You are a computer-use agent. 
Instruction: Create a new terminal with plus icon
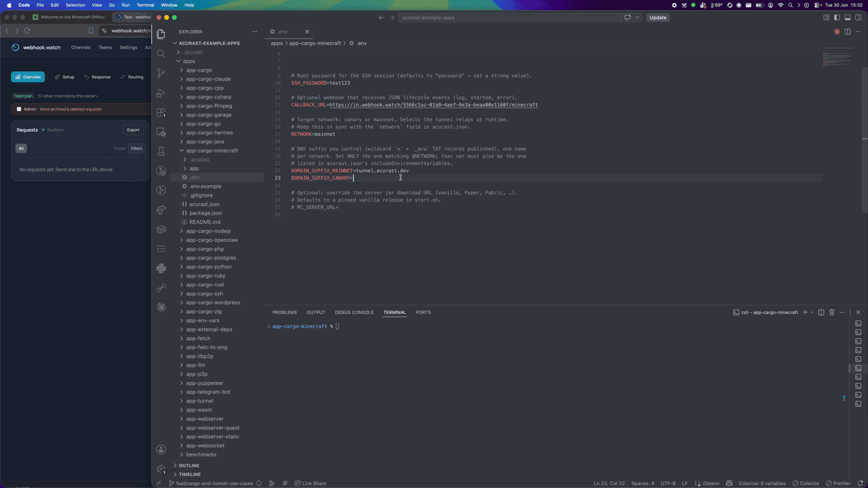click(x=805, y=312)
